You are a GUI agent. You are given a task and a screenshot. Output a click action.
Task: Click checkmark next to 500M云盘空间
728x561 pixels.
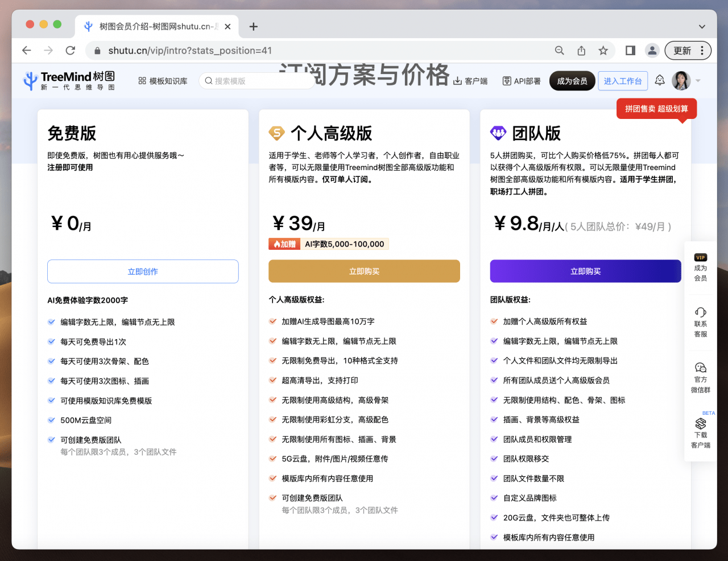[x=51, y=420]
